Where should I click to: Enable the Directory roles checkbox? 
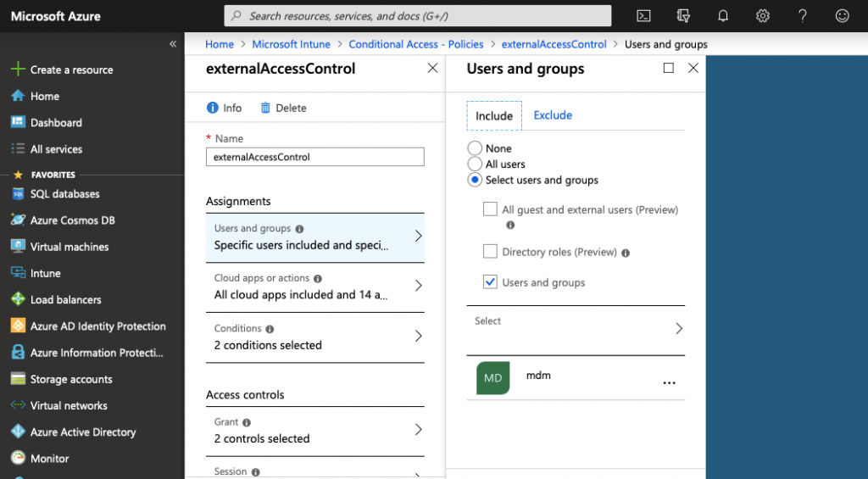[x=490, y=252]
